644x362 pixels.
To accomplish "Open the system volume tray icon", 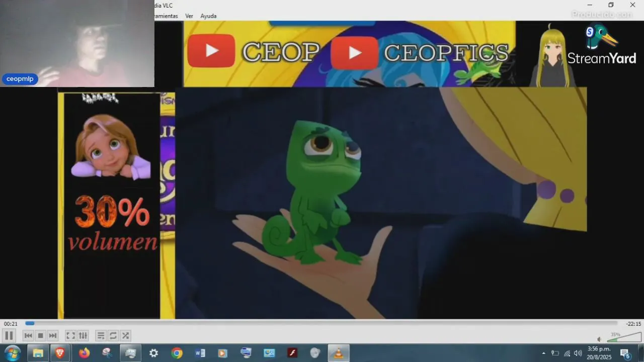I will pyautogui.click(x=578, y=353).
